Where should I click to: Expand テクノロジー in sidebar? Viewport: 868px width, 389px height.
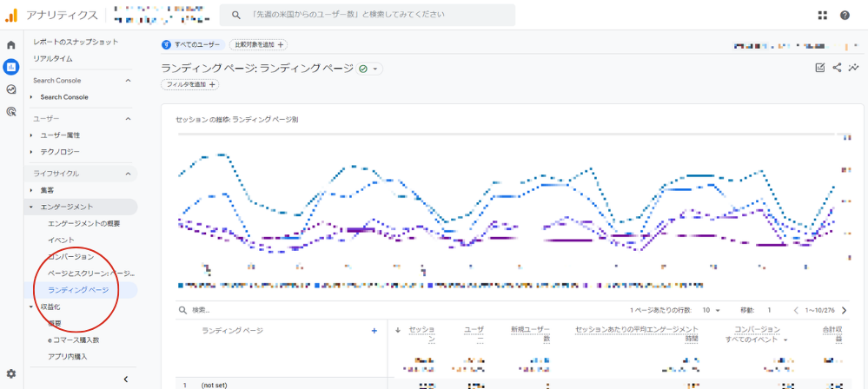32,152
